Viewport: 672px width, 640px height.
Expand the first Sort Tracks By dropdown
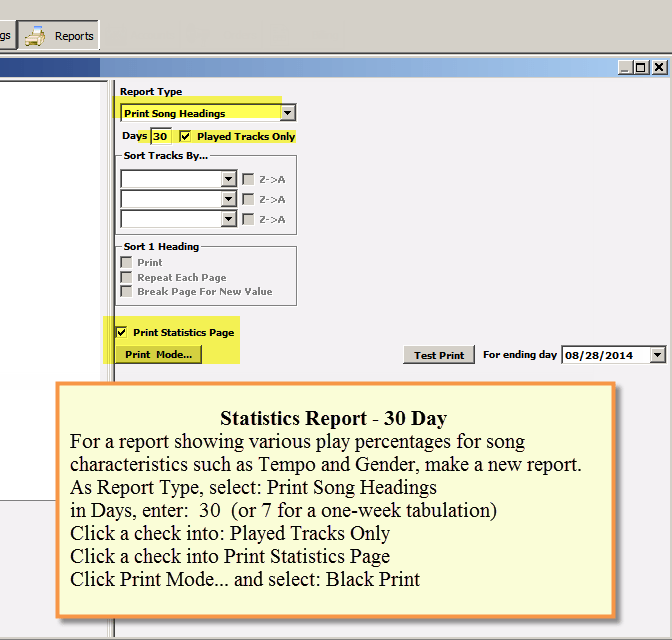tap(229, 179)
